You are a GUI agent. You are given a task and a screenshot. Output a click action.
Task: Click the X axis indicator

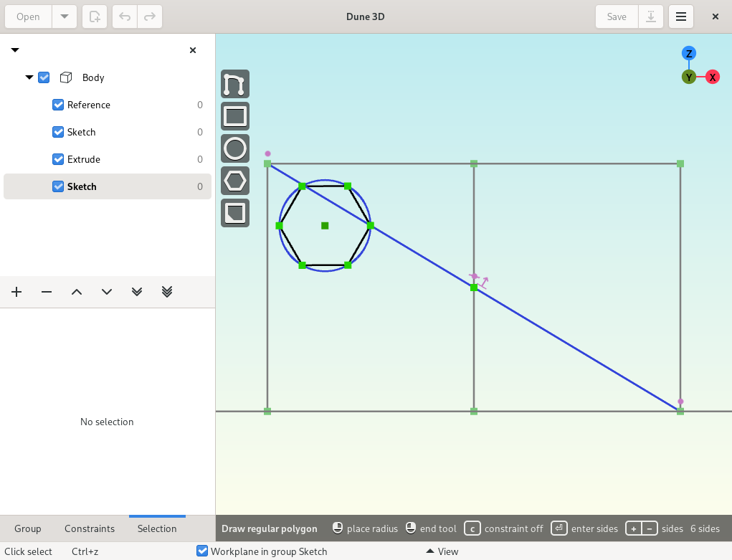713,77
